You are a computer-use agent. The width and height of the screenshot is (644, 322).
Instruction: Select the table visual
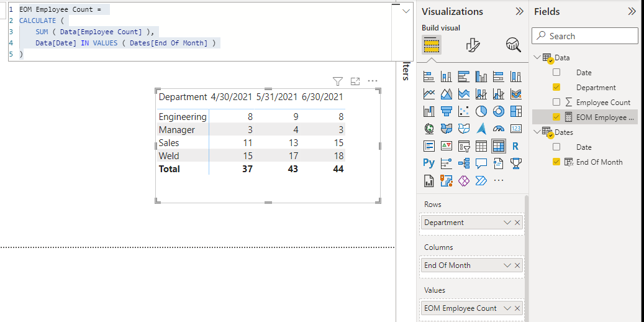(x=481, y=146)
